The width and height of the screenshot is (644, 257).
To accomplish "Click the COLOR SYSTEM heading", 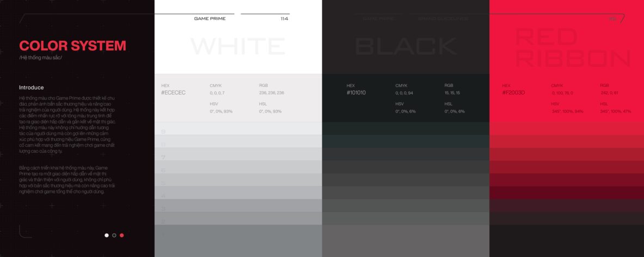I will 72,46.
